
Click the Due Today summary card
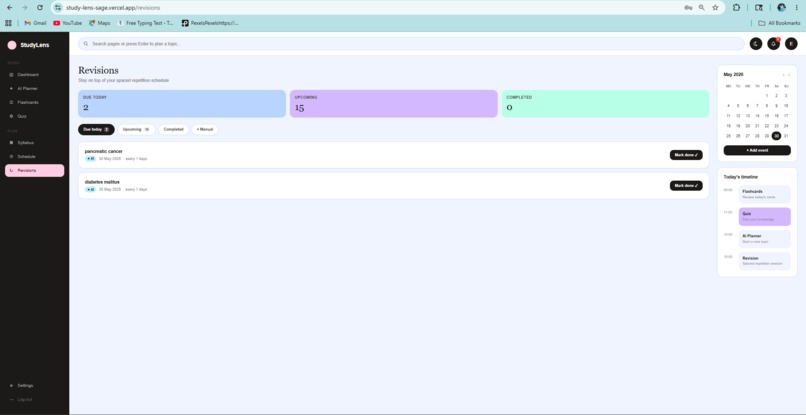tap(182, 103)
